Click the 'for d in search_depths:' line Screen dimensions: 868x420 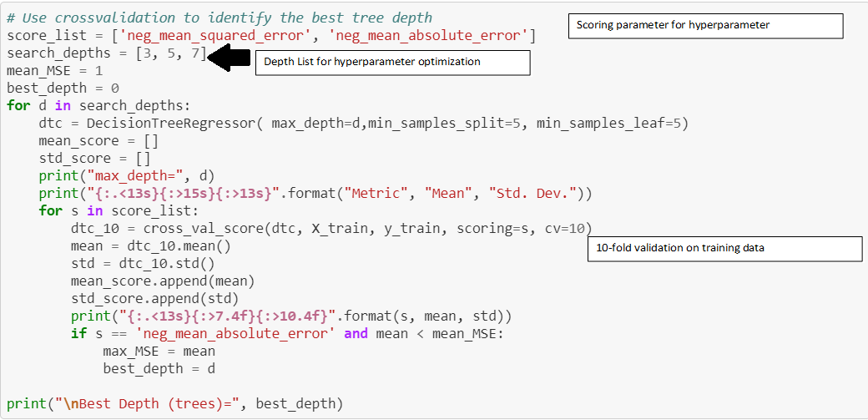click(x=99, y=105)
